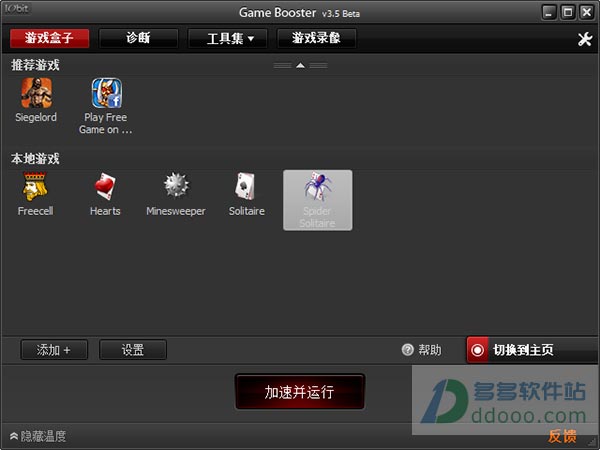Screen dimensions: 600x450
Task: Click the 本地游戏 section heading
Action: click(x=35, y=158)
